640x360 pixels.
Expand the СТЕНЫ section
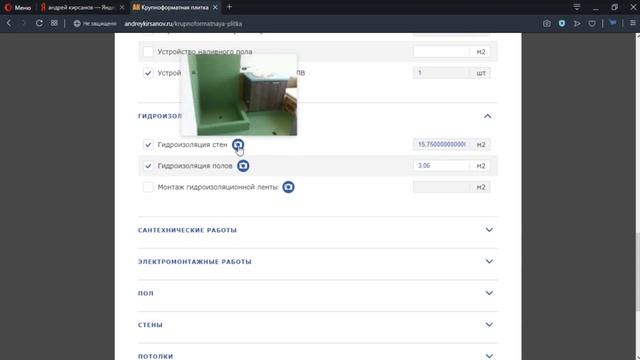(x=489, y=324)
